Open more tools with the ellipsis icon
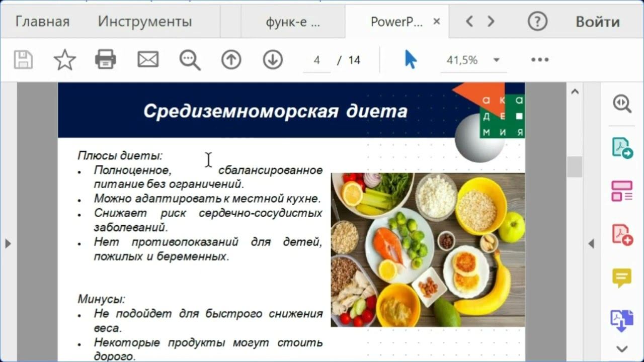 [540, 60]
